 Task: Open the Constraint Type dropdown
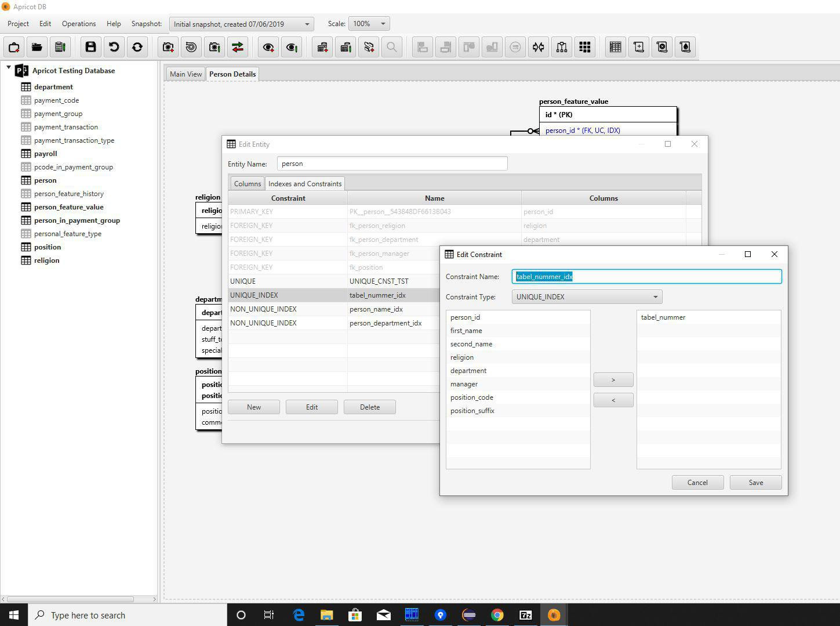587,297
